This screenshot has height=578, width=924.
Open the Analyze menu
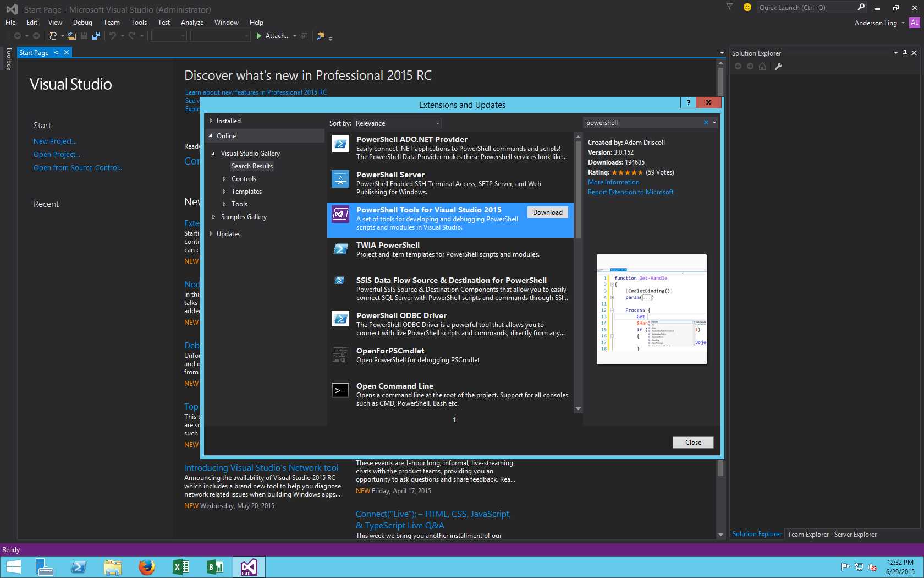pos(192,23)
